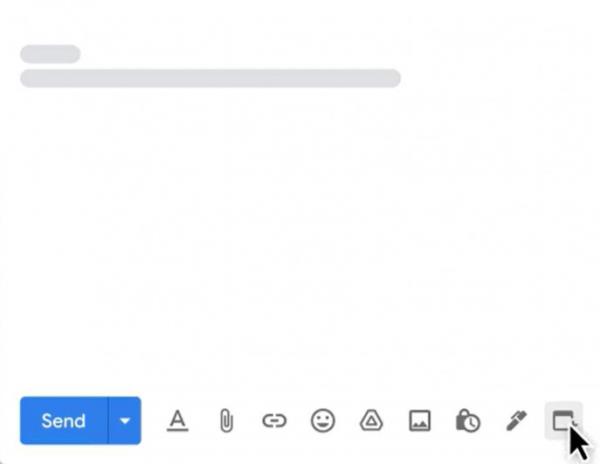Open text formatting options (underlined A)

178,420
